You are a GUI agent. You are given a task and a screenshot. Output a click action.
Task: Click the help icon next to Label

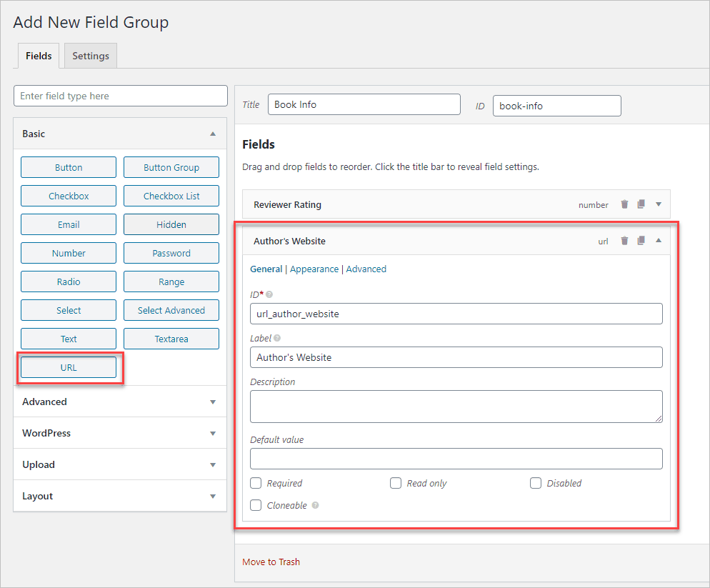277,338
